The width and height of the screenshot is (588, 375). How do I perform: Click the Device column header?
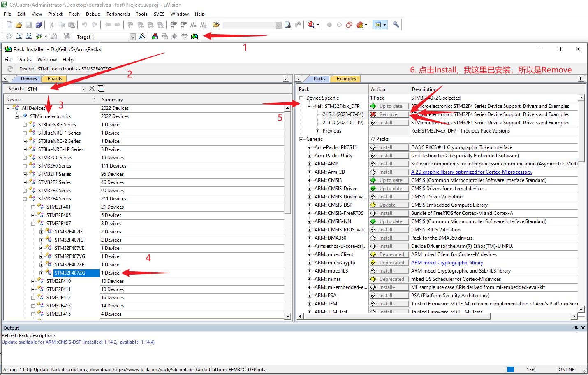(x=52, y=100)
